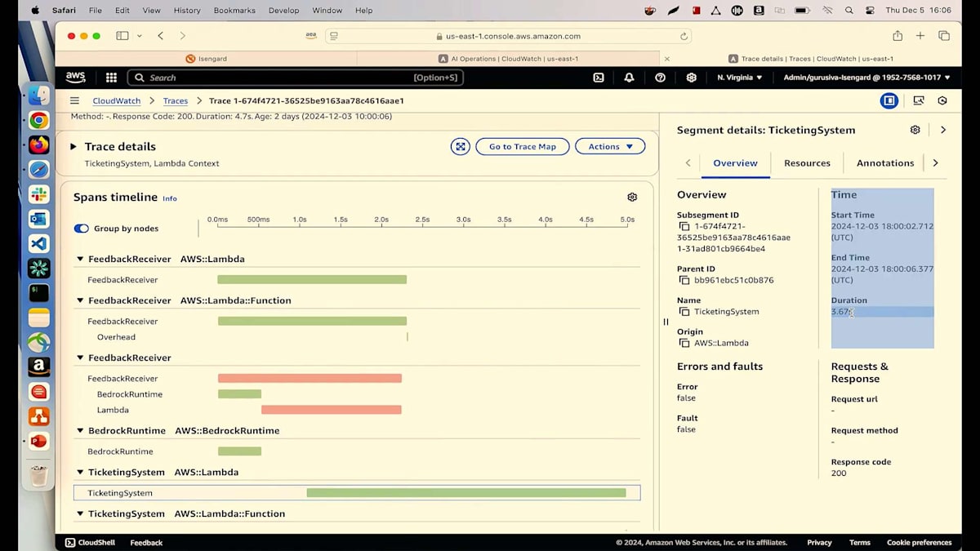Close Segment details panel with chevron
Screen dimensions: 980x551
tap(943, 130)
